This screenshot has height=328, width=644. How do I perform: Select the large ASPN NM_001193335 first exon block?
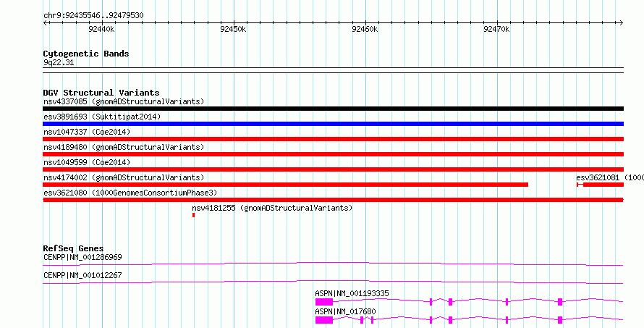pos(324,302)
